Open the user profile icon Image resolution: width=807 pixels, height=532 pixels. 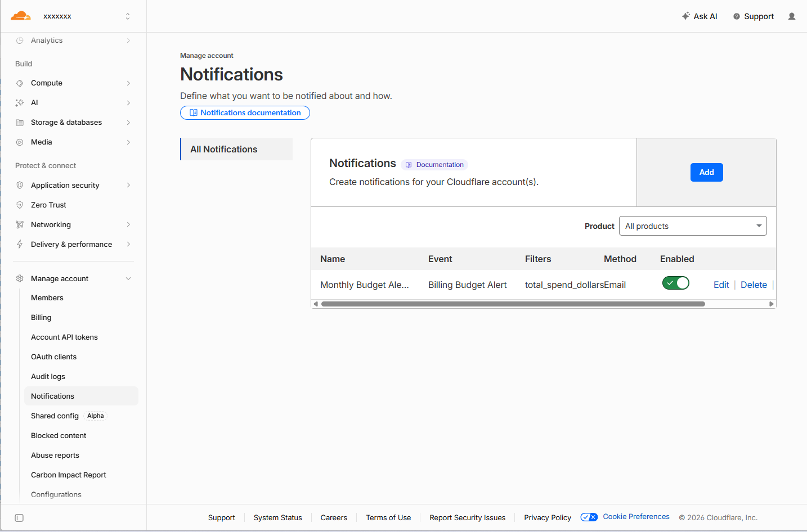point(792,16)
